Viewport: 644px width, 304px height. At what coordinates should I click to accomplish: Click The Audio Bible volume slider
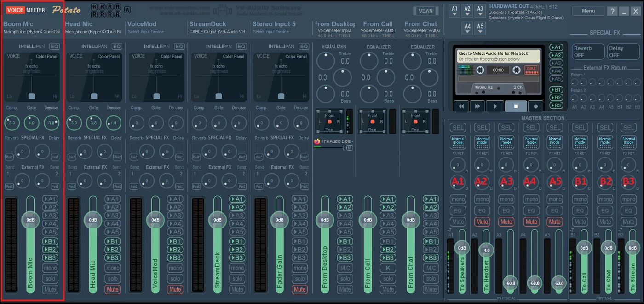(329, 148)
